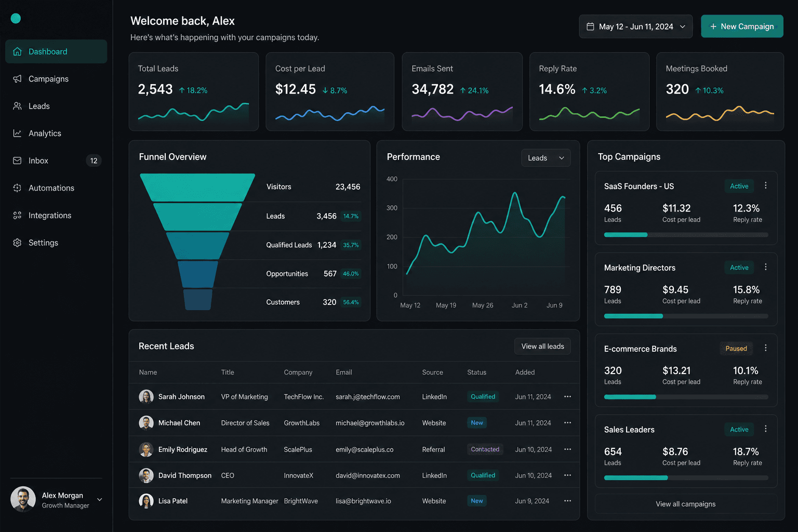Open row actions for David Thompson
Viewport: 798px width, 532px height.
point(567,475)
